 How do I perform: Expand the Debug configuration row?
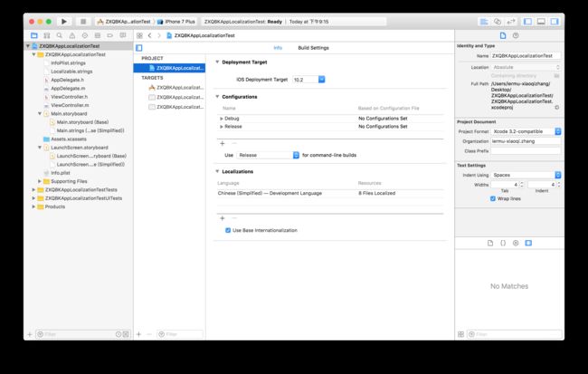[222, 119]
